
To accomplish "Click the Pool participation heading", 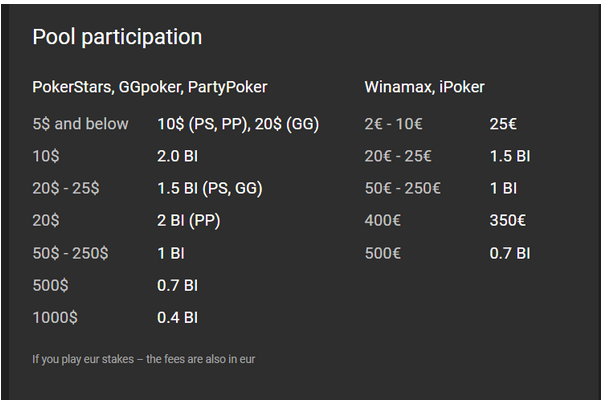I will click(117, 37).
